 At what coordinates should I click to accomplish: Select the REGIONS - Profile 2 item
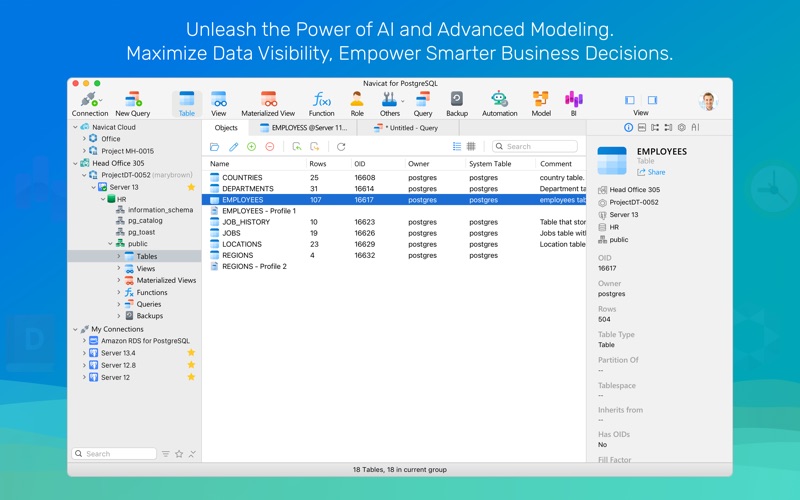(x=394, y=266)
